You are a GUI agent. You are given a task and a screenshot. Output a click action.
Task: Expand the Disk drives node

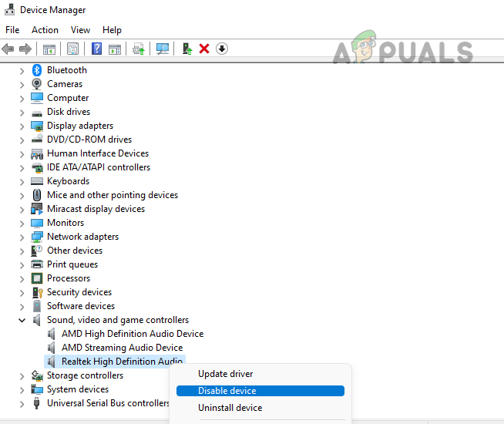22,113
